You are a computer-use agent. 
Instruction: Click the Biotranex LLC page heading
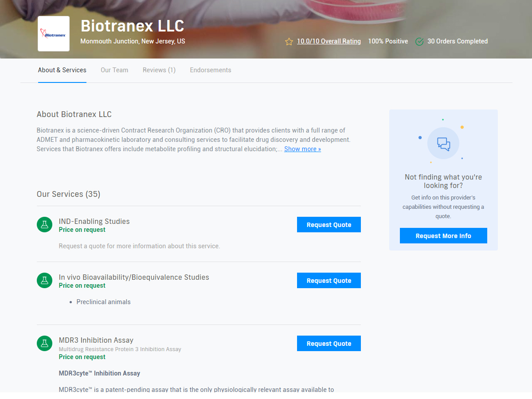click(x=132, y=26)
